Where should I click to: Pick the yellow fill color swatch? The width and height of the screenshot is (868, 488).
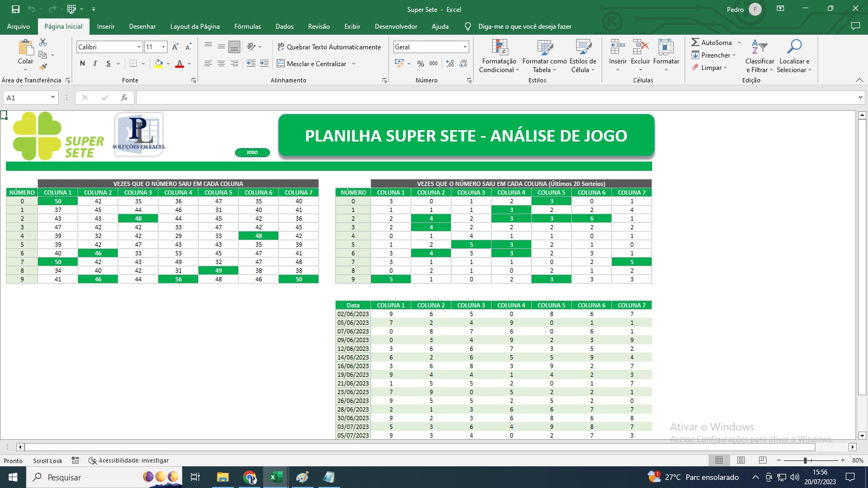pos(158,63)
